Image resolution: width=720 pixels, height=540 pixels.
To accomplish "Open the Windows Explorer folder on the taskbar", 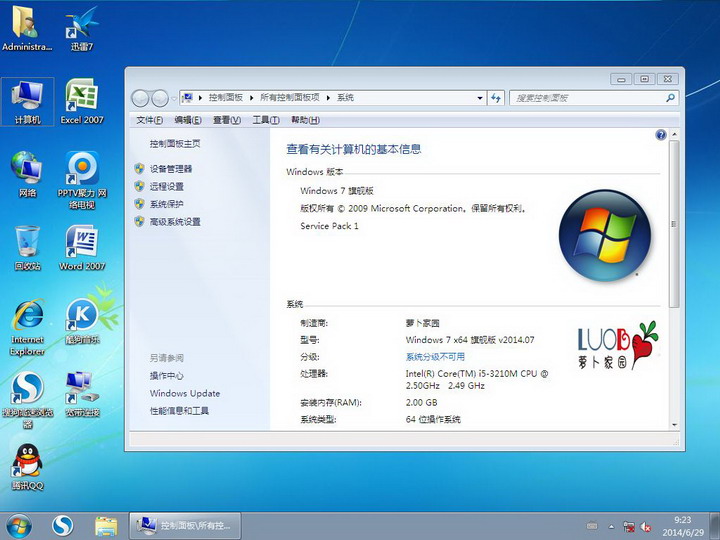I will 106,525.
